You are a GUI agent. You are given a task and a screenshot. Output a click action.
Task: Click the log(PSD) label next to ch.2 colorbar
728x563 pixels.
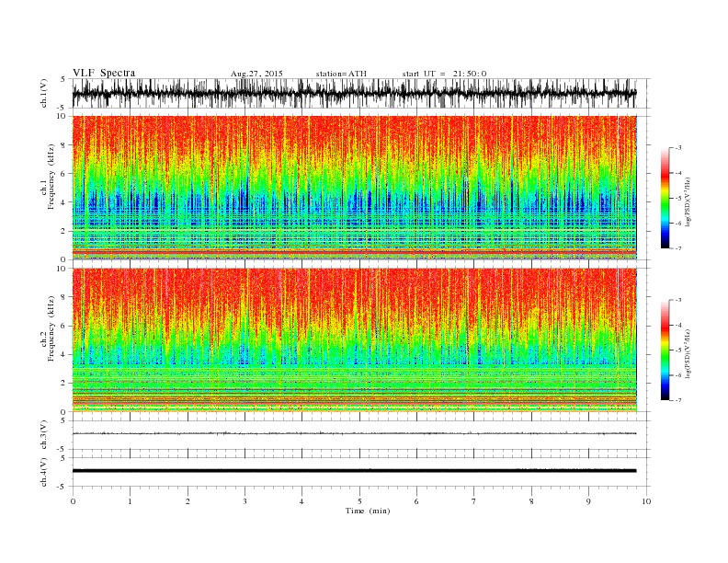click(688, 352)
